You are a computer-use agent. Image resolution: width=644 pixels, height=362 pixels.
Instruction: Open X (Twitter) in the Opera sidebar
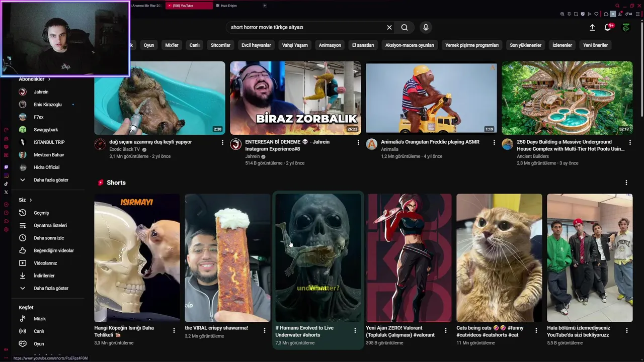pos(6,192)
